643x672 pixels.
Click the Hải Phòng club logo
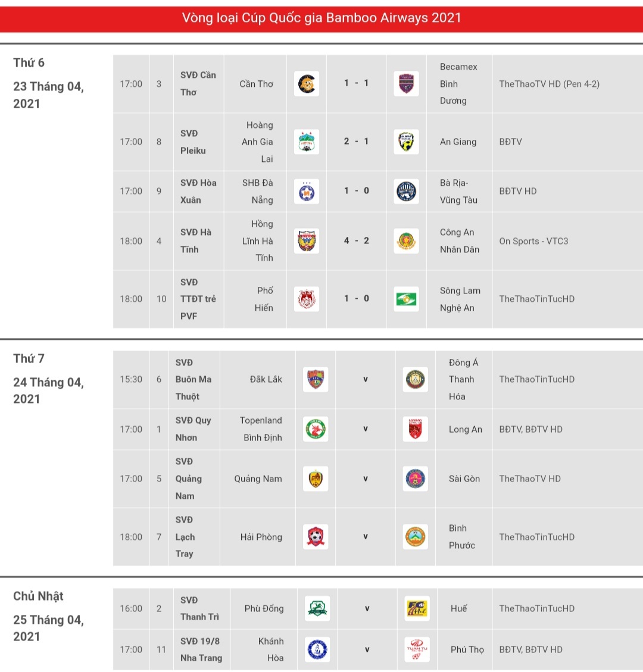[x=316, y=537]
